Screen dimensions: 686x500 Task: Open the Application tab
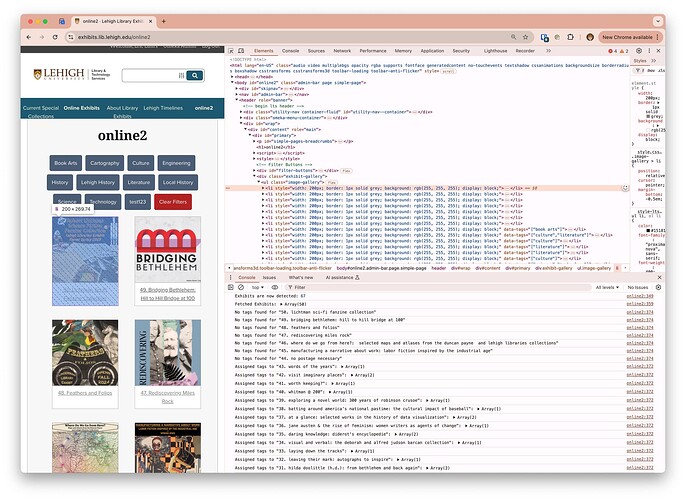(432, 51)
